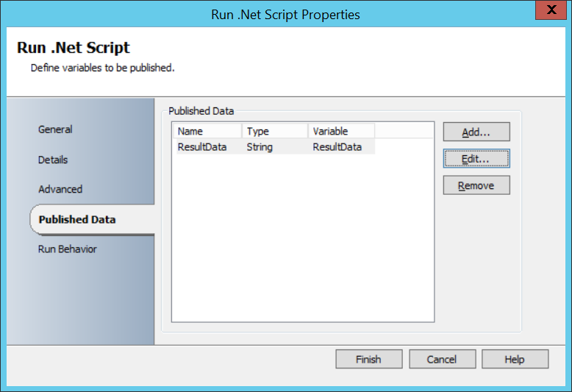Click ResultData in the Variable column
Screen dimensions: 572x392
tap(337, 147)
